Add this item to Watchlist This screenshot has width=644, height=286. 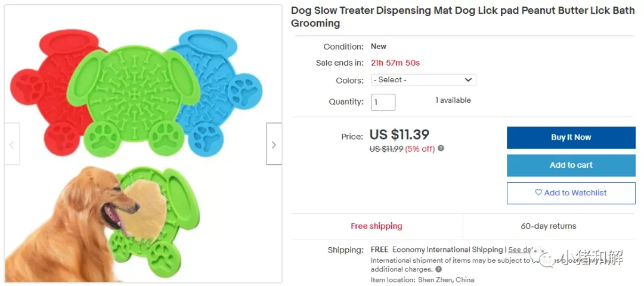(571, 193)
